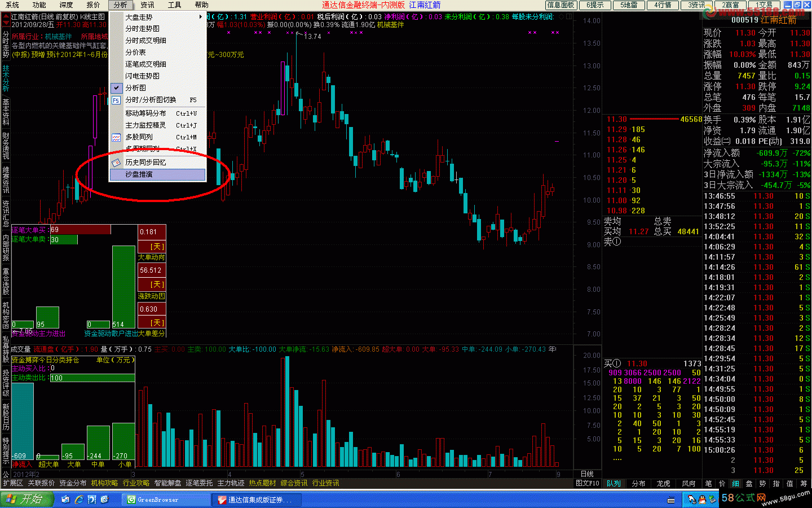Click the 历史同步回忆 menu icon

pyautogui.click(x=116, y=163)
